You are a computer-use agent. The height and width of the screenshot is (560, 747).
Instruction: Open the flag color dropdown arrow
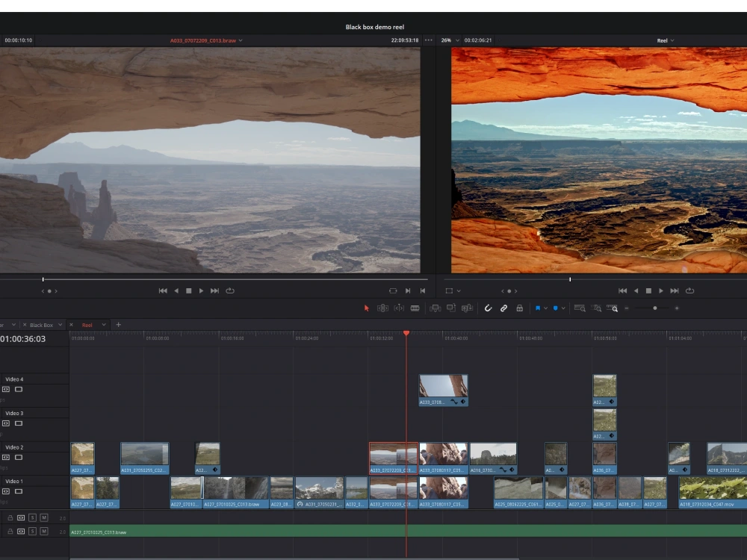click(x=545, y=308)
